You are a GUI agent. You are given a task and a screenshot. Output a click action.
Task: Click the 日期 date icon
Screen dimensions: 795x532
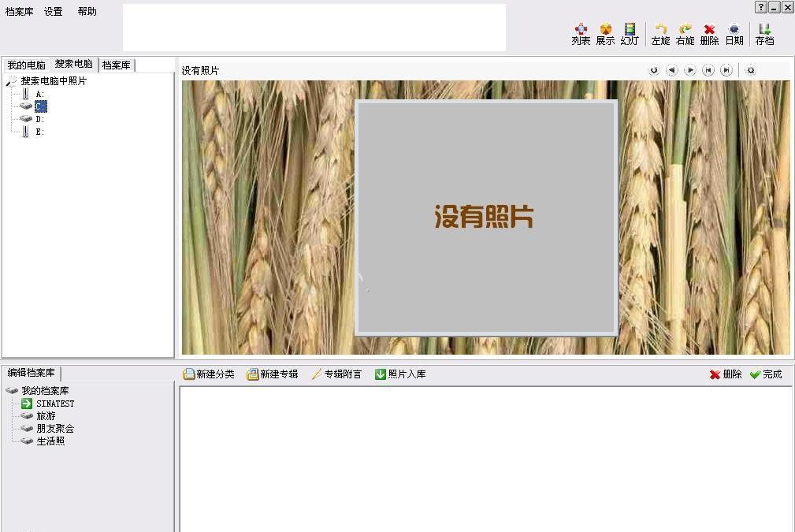coord(734,34)
